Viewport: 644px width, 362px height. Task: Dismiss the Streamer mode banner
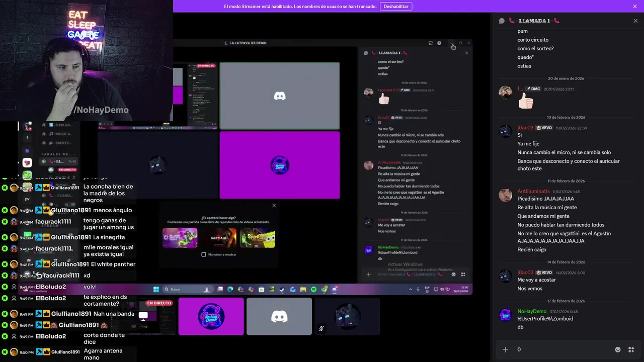tap(635, 6)
